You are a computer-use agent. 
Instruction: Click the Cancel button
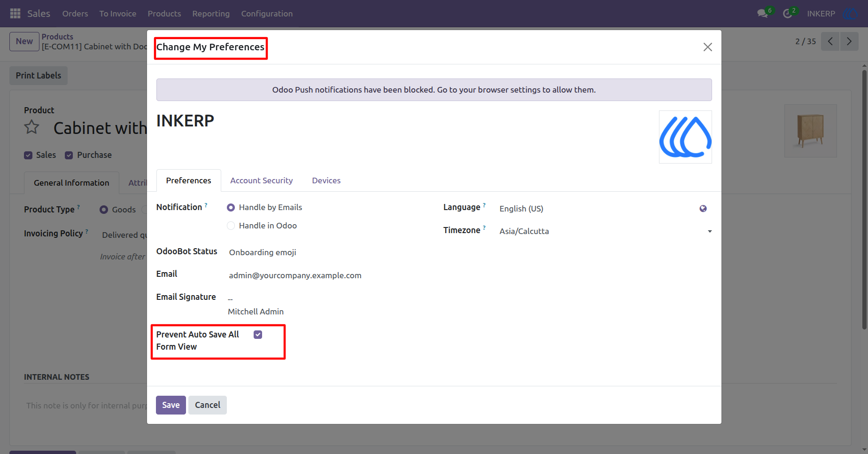[x=208, y=405]
